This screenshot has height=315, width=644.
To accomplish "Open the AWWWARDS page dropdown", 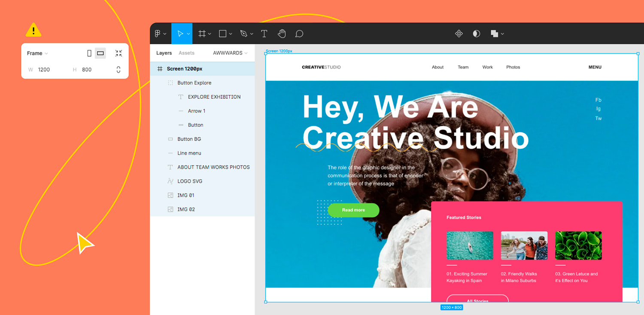I will [231, 53].
